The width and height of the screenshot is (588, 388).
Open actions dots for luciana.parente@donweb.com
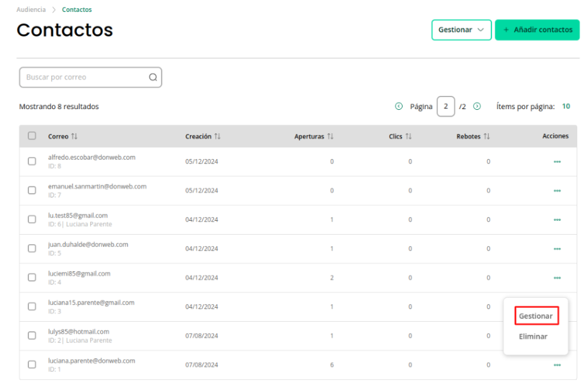[557, 365]
